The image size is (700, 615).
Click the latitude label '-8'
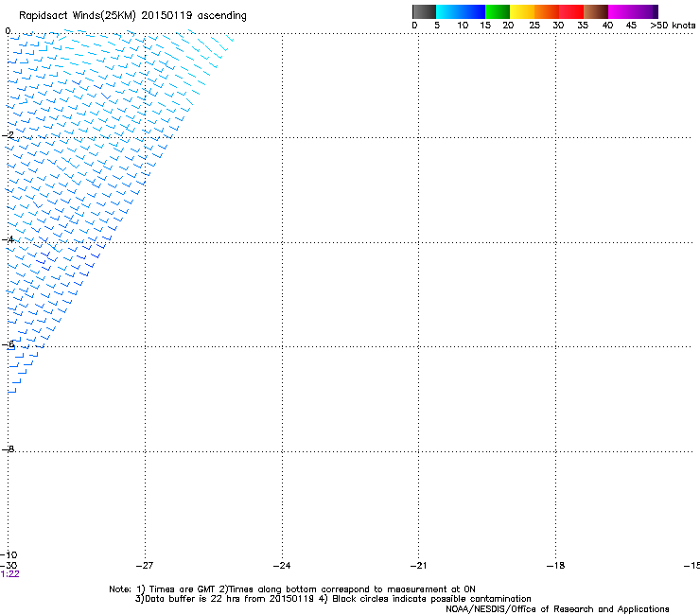point(9,448)
